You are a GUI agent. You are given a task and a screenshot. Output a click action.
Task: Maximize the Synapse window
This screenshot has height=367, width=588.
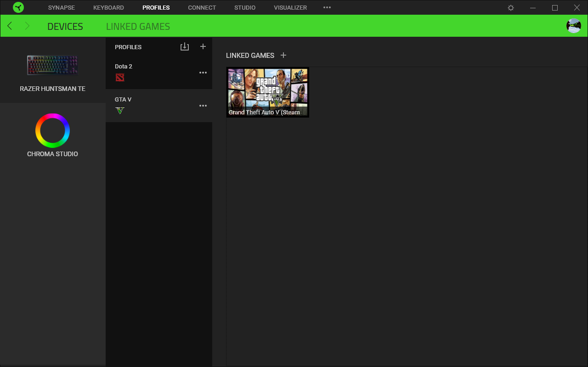pyautogui.click(x=555, y=8)
